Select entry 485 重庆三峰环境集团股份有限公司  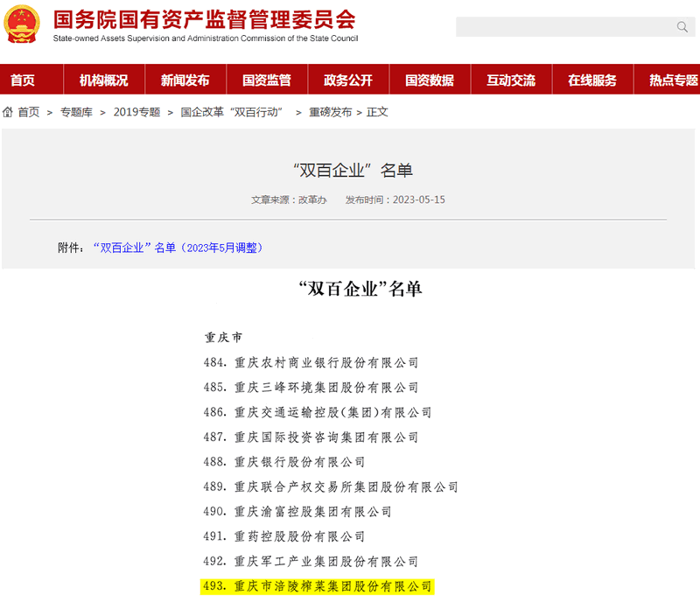311,388
